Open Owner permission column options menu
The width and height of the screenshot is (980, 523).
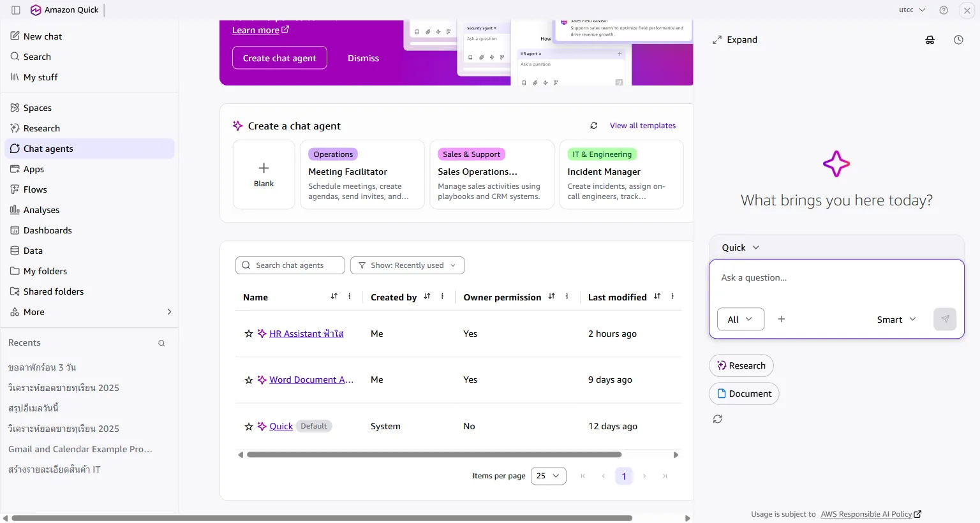point(567,297)
